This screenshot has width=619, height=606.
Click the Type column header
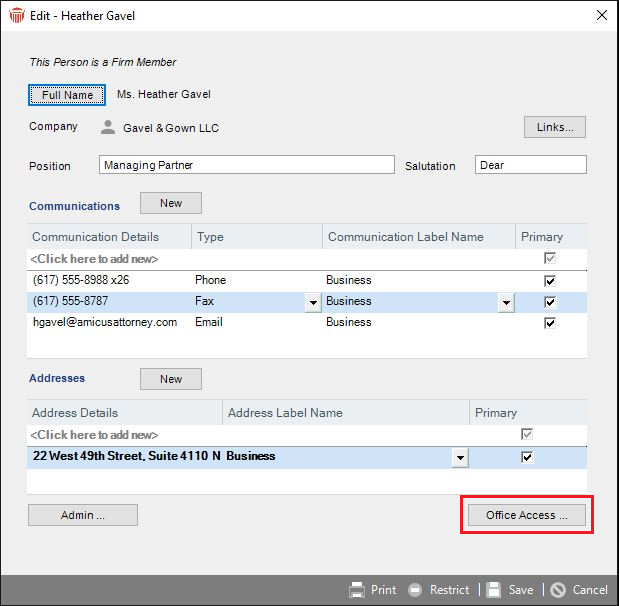click(257, 236)
